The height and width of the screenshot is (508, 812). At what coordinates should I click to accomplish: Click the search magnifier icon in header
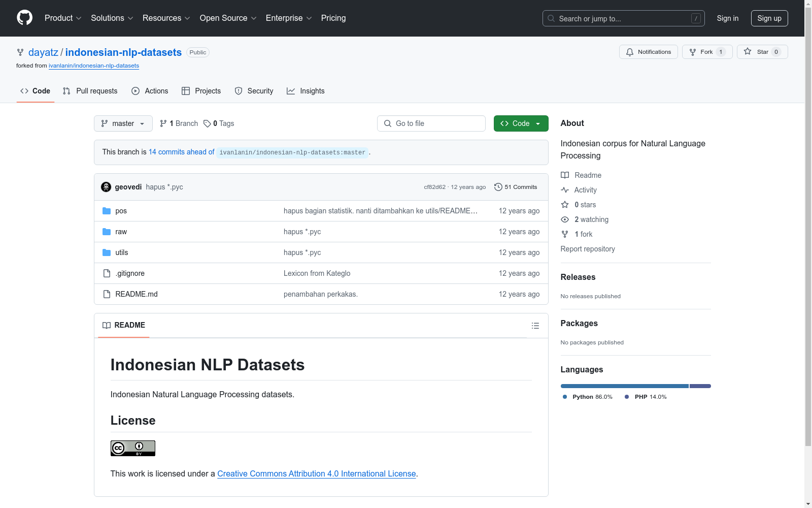coord(551,18)
